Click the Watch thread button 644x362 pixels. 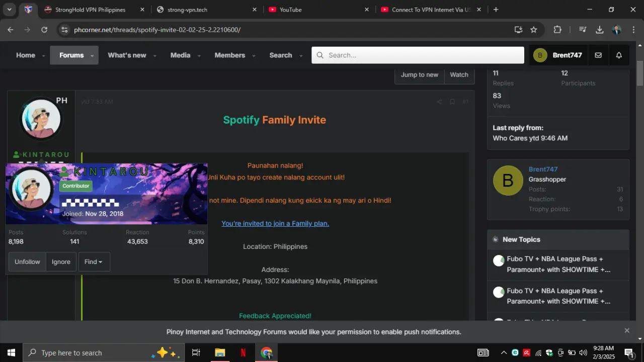coord(459,74)
